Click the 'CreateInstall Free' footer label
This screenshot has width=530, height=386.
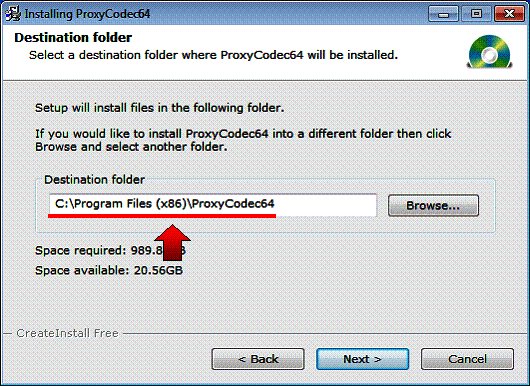(67, 333)
